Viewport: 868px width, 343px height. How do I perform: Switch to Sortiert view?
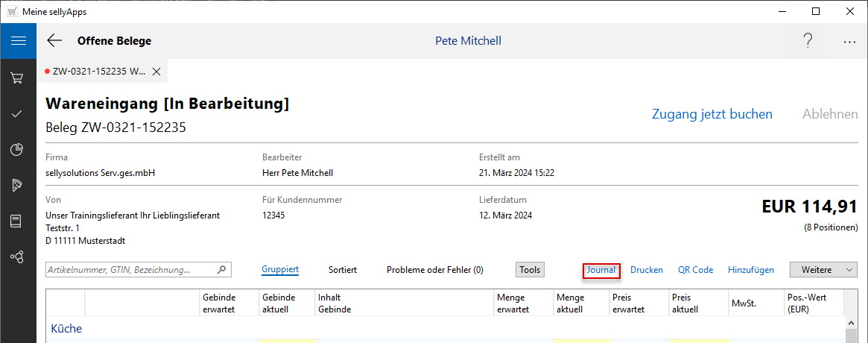pyautogui.click(x=342, y=270)
